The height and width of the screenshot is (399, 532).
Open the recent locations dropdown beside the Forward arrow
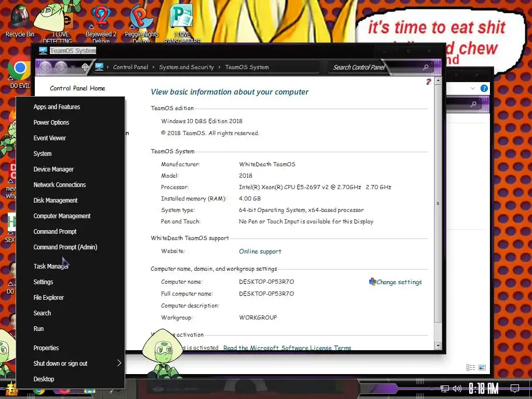click(73, 67)
